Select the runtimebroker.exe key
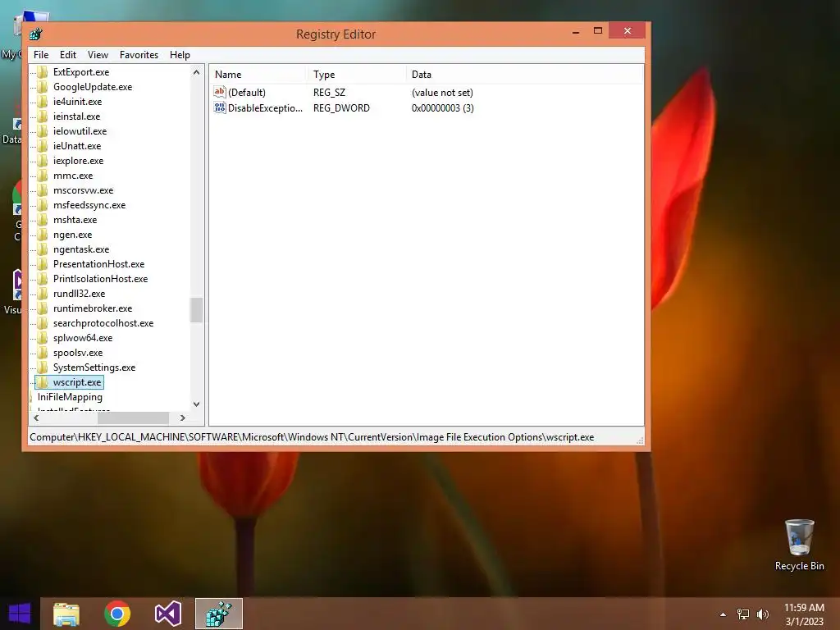Screen dimensions: 840x630 92,308
